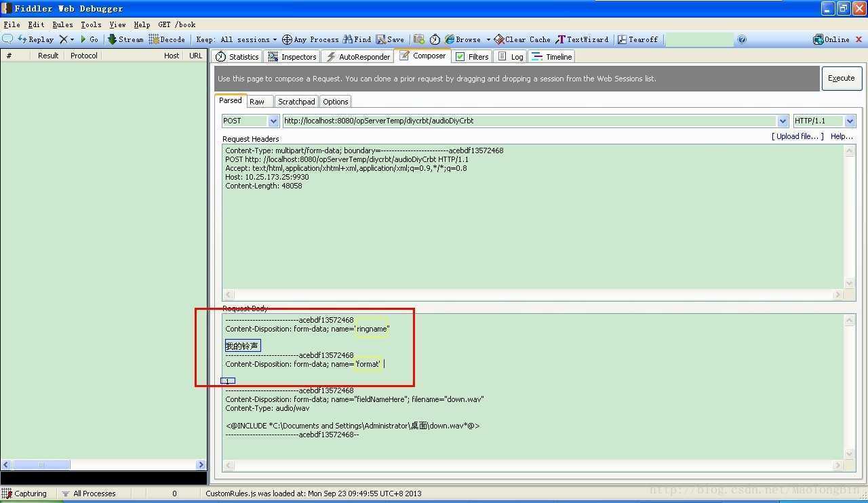The width and height of the screenshot is (868, 503).
Task: Open the Edit menu
Action: pos(36,24)
